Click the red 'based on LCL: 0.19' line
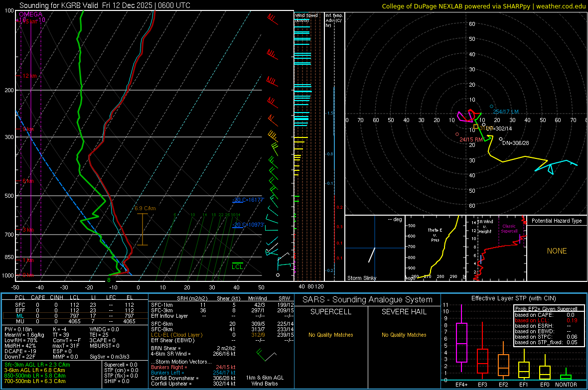This screenshot has height=390, width=588. (x=546, y=320)
